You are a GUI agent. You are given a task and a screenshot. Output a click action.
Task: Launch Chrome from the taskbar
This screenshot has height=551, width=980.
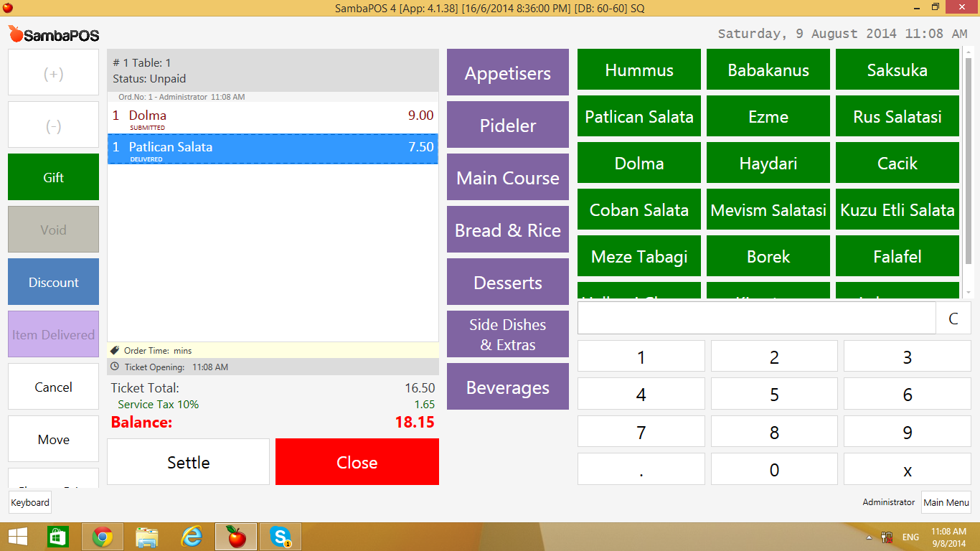103,537
